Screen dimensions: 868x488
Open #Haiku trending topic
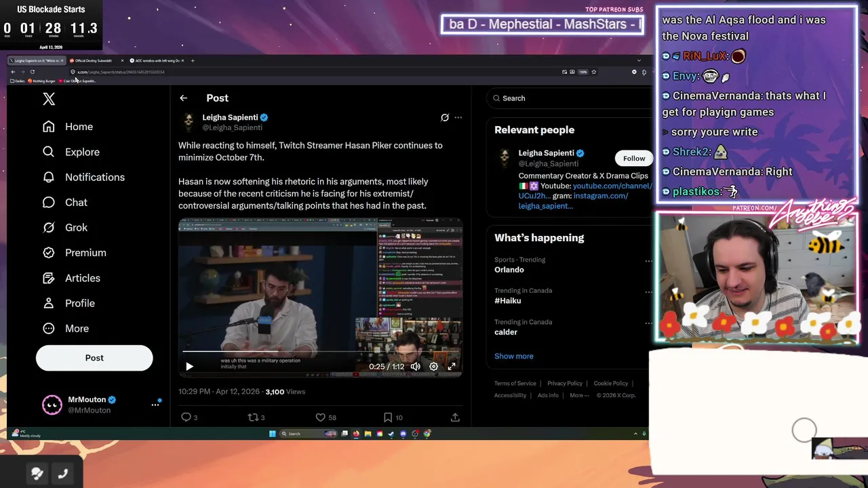[x=508, y=301]
